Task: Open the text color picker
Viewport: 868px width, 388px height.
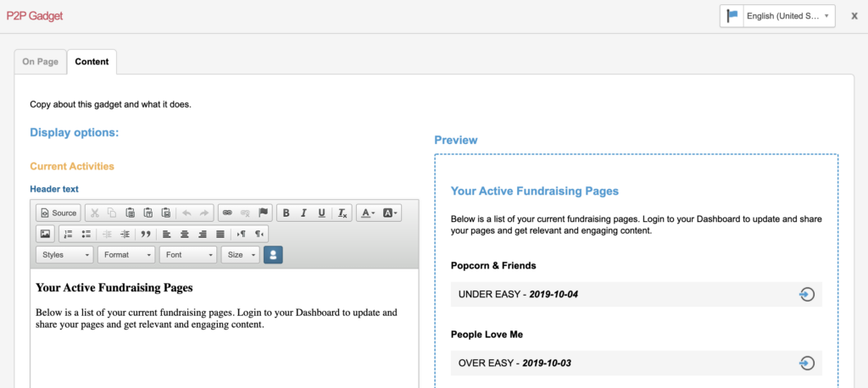Action: [367, 213]
